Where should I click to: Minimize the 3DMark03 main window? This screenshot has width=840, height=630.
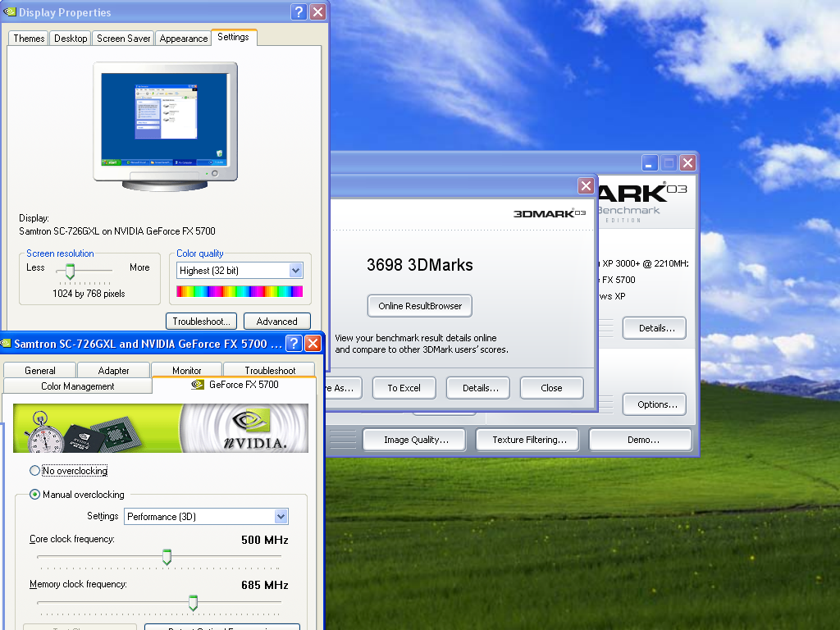coord(650,163)
